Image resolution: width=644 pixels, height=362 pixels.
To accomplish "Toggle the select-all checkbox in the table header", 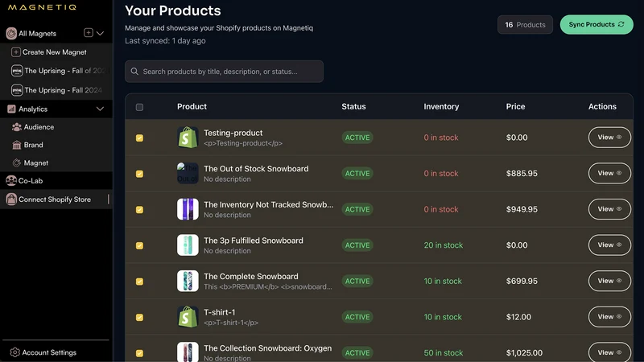I will (139, 107).
